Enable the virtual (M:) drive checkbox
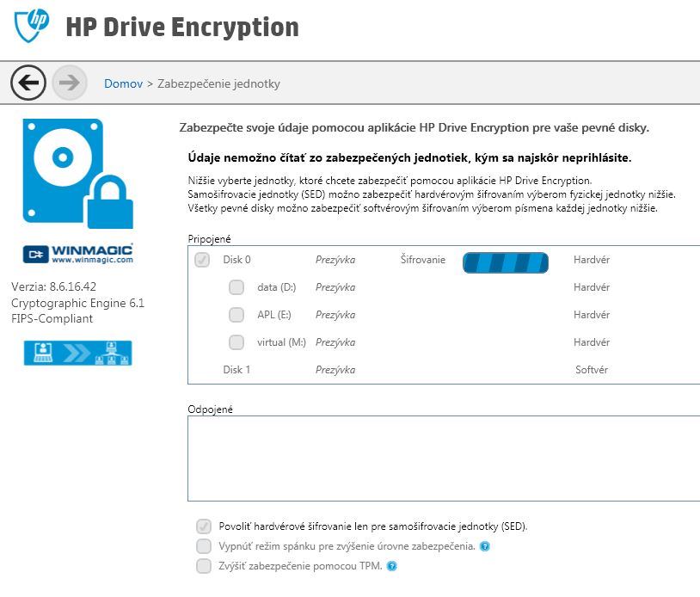700x597 pixels. 236,342
